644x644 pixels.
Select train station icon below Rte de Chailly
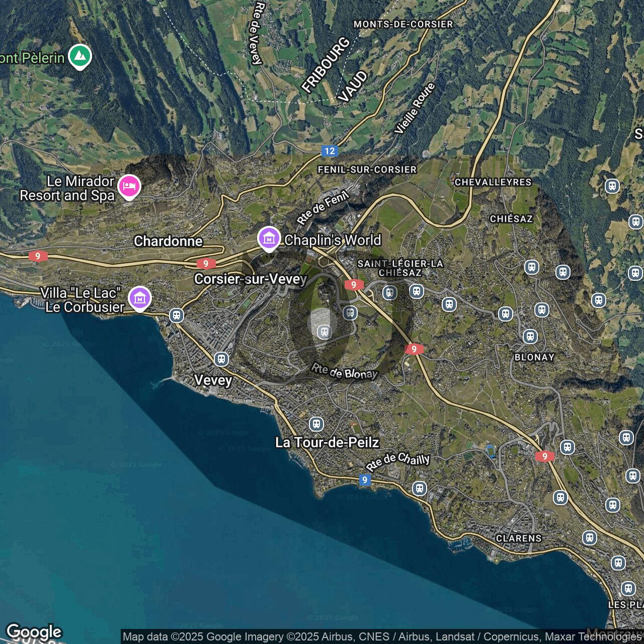pos(420,488)
